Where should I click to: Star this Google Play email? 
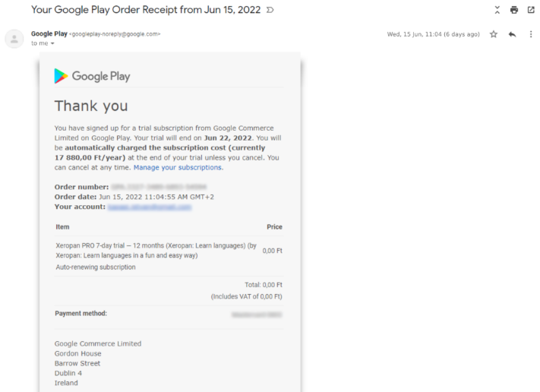pyautogui.click(x=494, y=34)
